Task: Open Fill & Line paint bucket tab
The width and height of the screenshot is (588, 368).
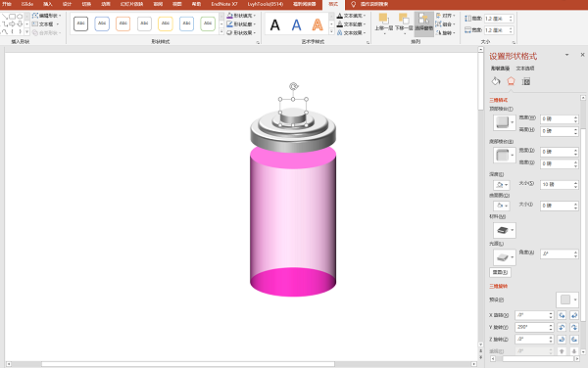Action: click(496, 81)
